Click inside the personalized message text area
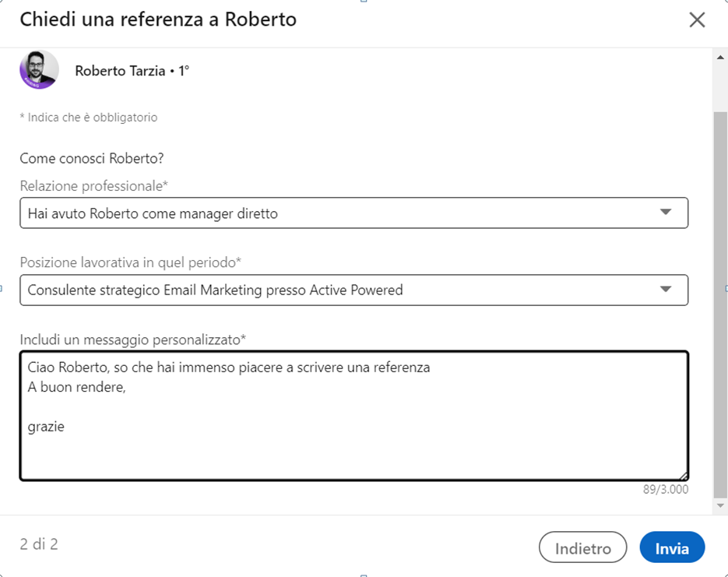The width and height of the screenshot is (728, 577). [x=353, y=436]
